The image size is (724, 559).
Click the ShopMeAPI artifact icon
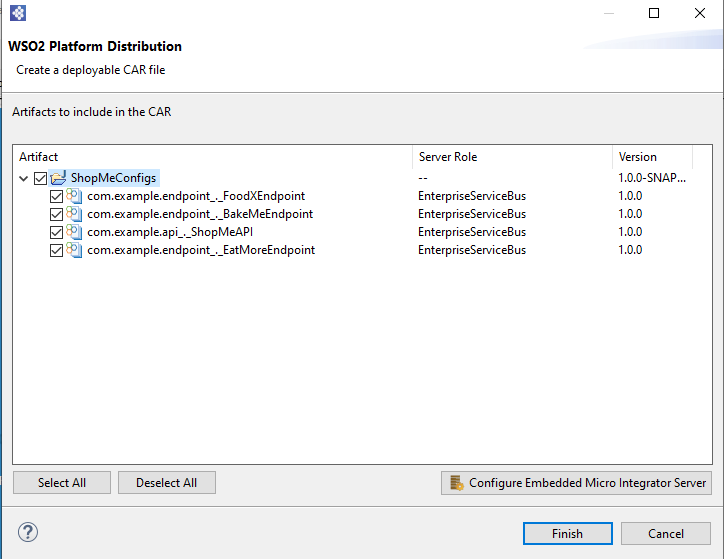[74, 232]
